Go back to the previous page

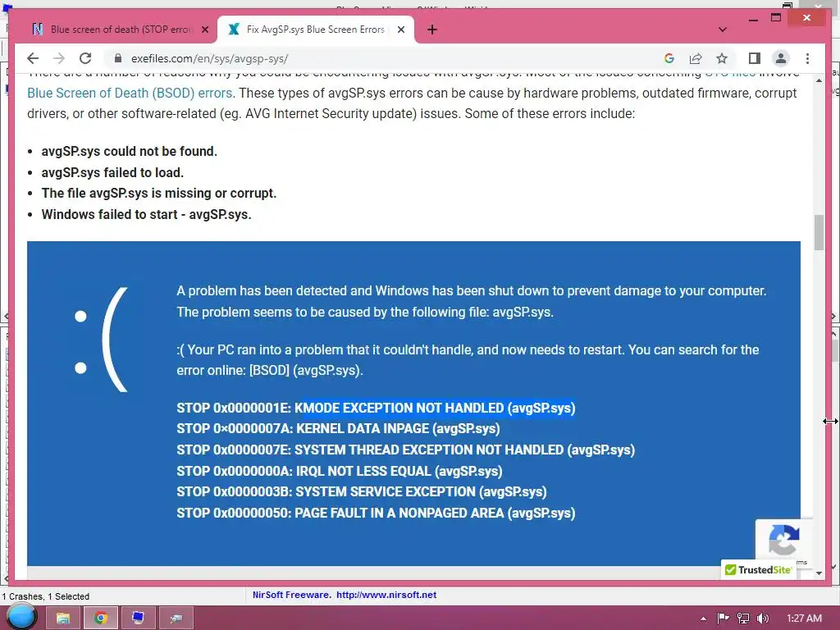click(33, 58)
